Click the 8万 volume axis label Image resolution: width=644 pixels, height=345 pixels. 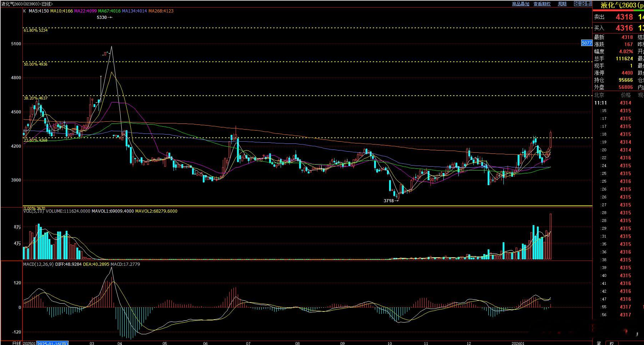click(17, 227)
